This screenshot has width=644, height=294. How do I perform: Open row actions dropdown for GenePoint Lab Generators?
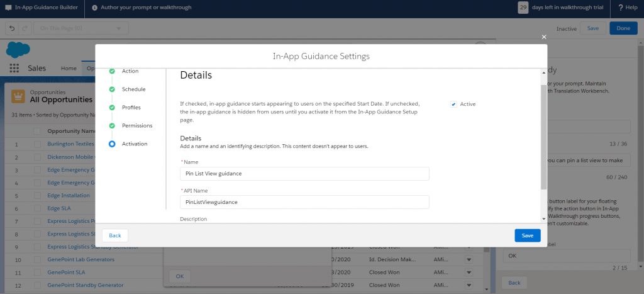click(468, 259)
